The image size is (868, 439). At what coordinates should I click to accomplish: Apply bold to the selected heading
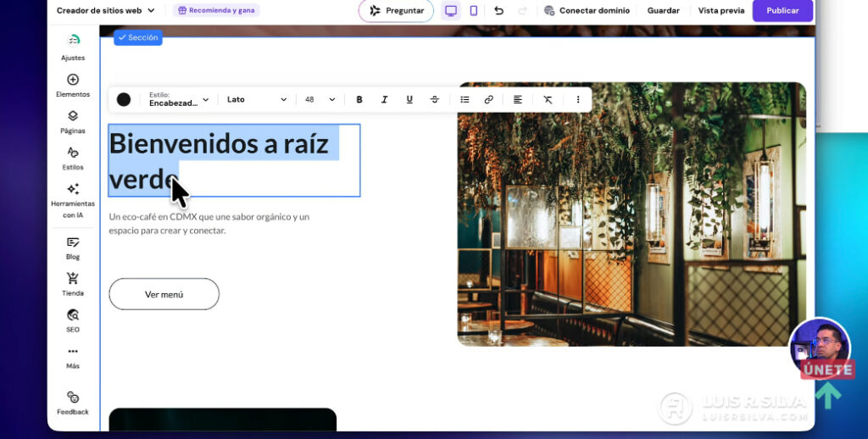(x=359, y=100)
